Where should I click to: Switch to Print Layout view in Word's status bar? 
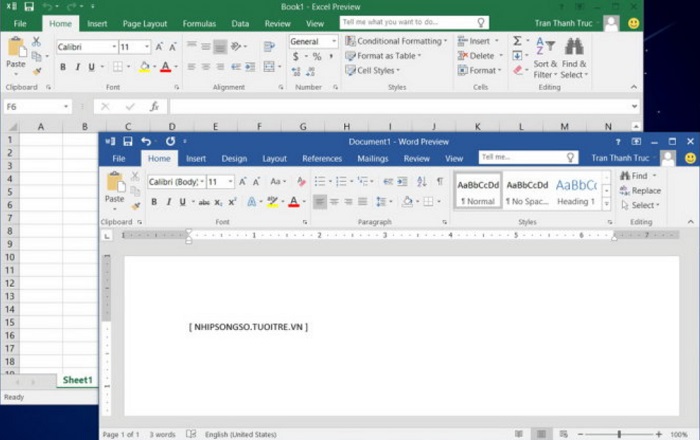541,434
